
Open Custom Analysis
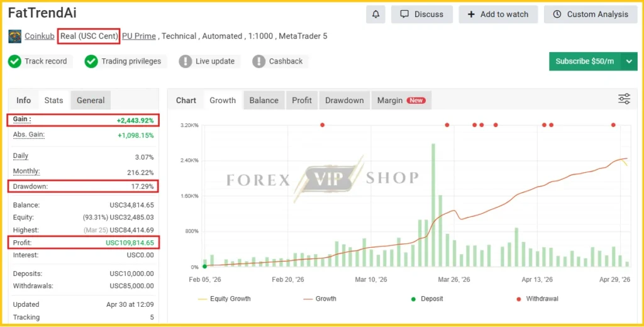[591, 14]
